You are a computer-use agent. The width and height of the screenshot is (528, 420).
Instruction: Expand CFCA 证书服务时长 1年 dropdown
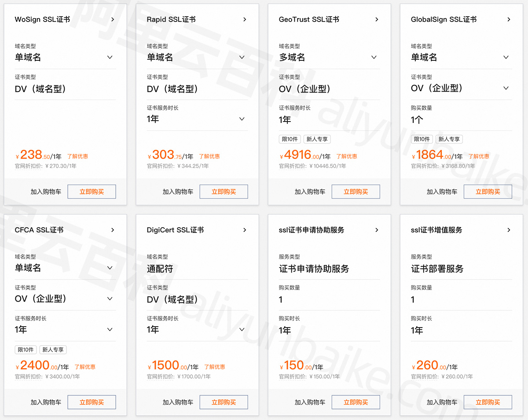tap(110, 329)
